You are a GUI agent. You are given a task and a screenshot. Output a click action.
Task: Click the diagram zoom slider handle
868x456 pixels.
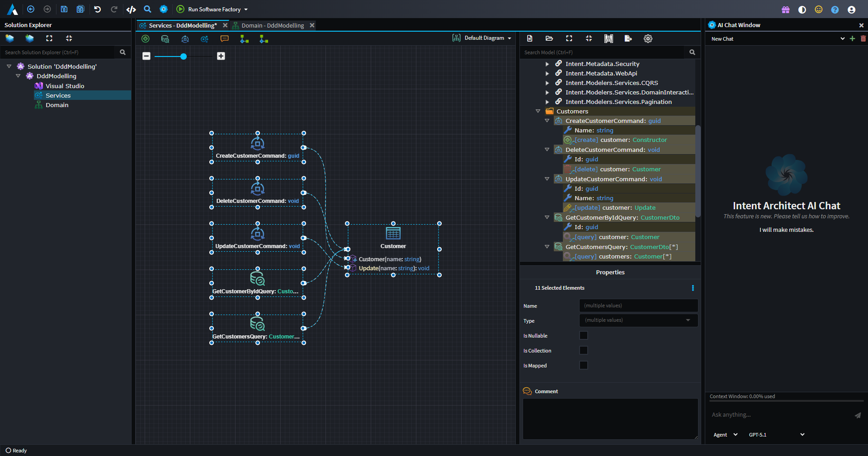coord(184,56)
